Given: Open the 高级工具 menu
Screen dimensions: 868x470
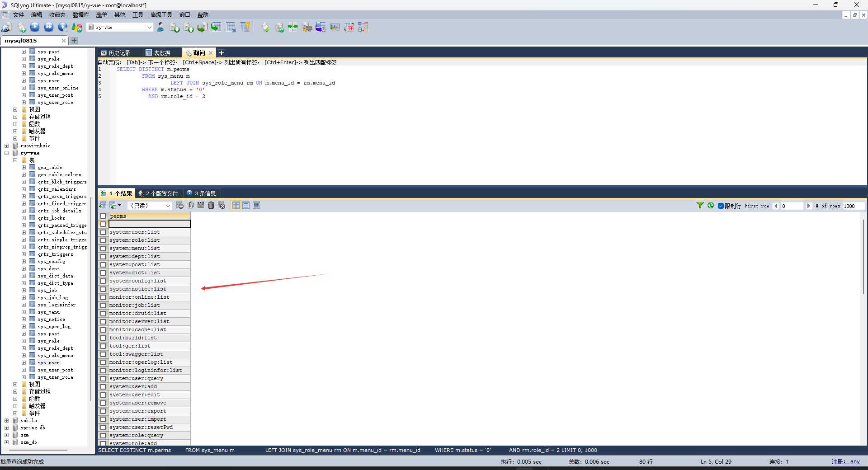Looking at the screenshot, I should [x=161, y=15].
